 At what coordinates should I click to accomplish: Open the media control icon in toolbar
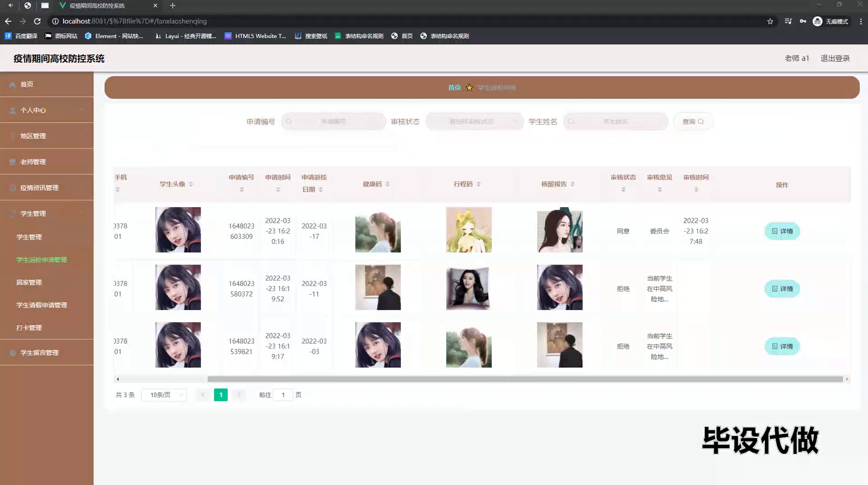(788, 21)
